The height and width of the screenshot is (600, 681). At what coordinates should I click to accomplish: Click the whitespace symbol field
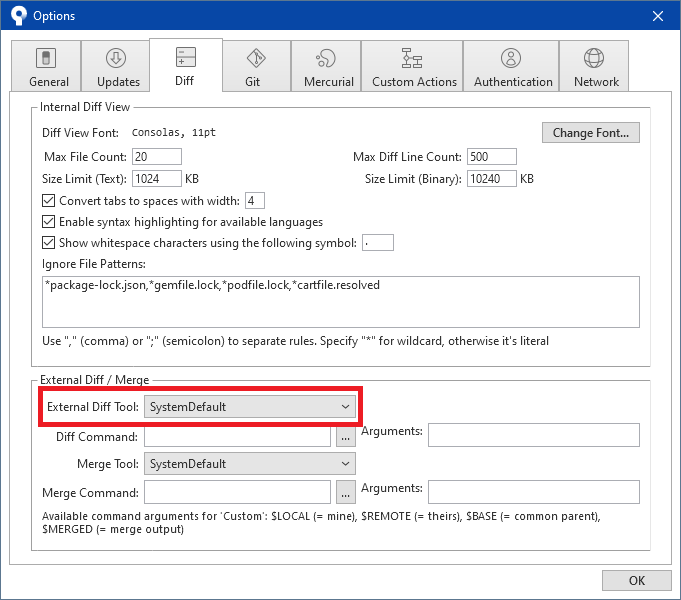pos(378,242)
